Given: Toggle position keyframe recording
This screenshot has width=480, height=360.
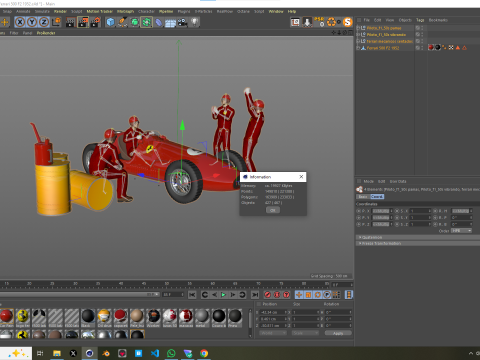Looking at the screenshot, I should (299, 295).
